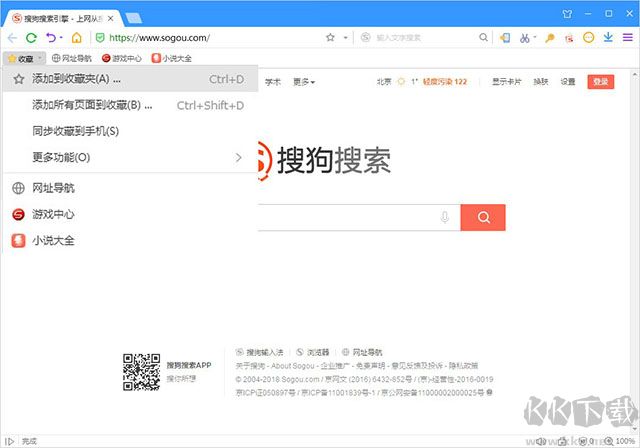Open 游戏中心 entry in favorites menu
The width and height of the screenshot is (640, 448).
131,214
